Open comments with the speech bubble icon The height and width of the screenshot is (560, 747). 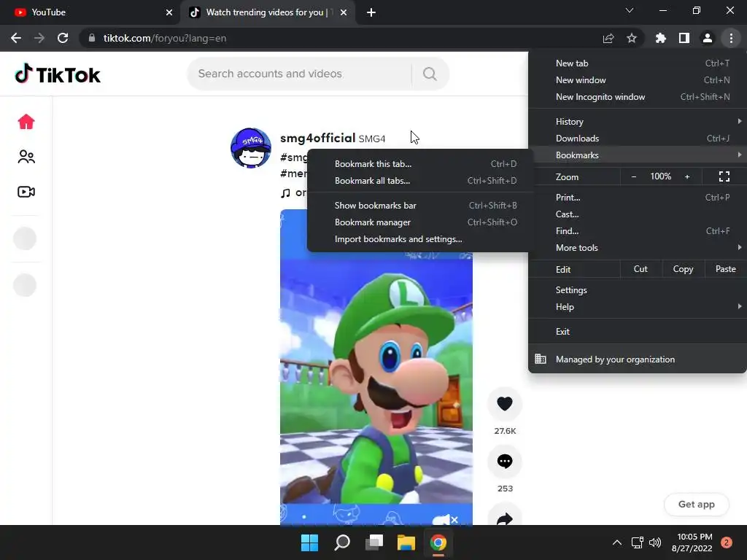tap(505, 462)
